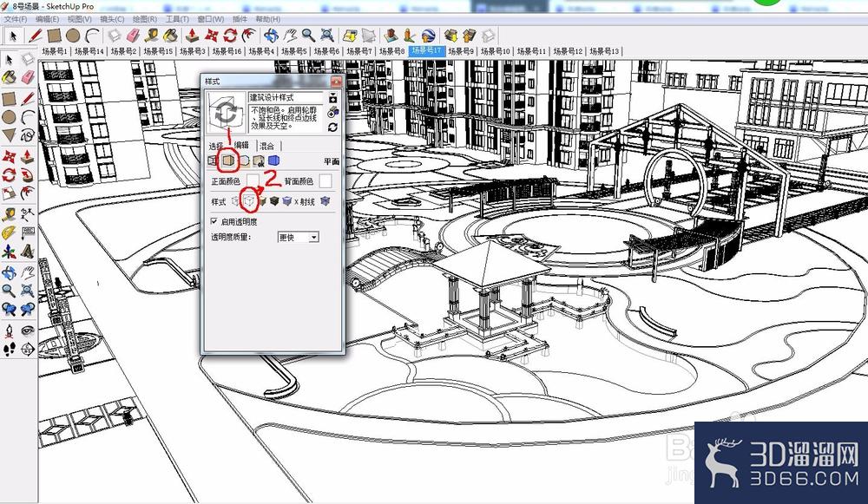This screenshot has height=504, width=868.
Task: Select shaded with textures face style
Action: point(274,201)
